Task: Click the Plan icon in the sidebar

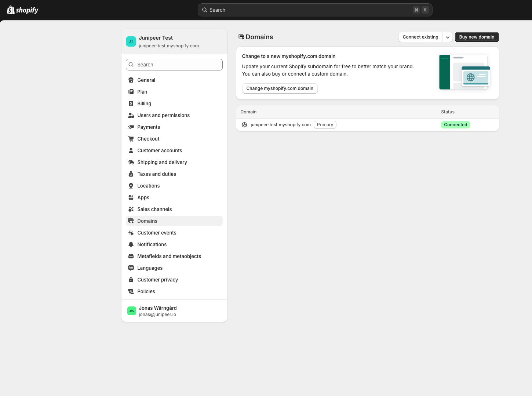Action: tap(131, 92)
